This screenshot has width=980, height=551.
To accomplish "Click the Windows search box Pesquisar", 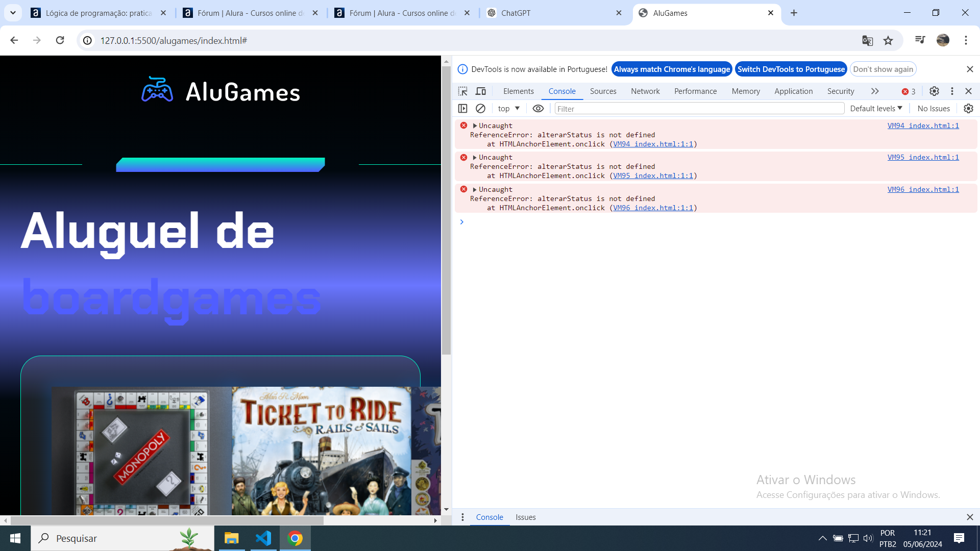I will [122, 538].
